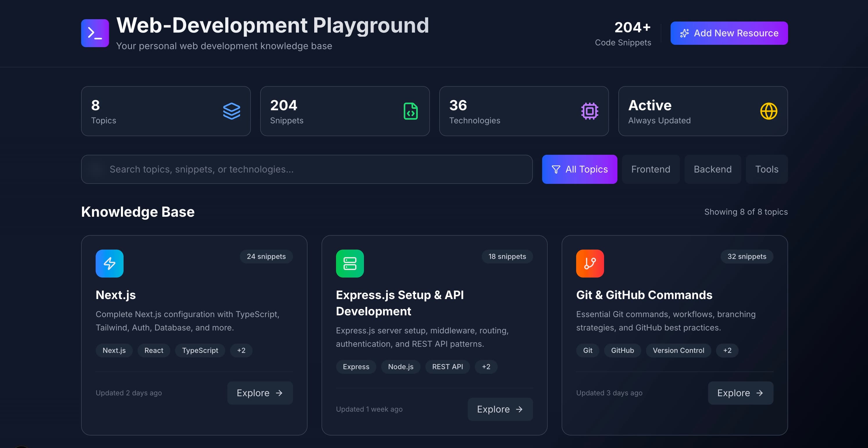
Task: Click the CPU chip icon on Technologies card
Action: click(x=590, y=111)
